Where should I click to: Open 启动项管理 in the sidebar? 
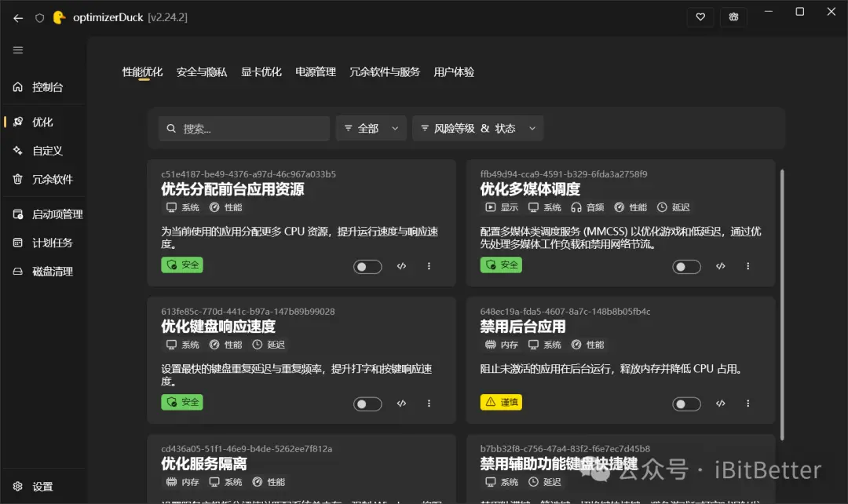coord(44,214)
